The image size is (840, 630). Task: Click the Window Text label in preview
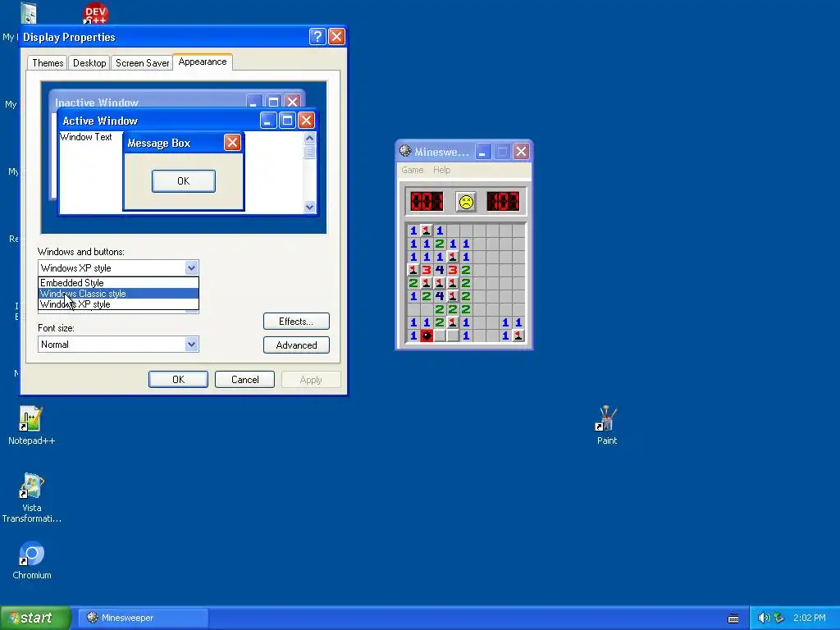(85, 137)
